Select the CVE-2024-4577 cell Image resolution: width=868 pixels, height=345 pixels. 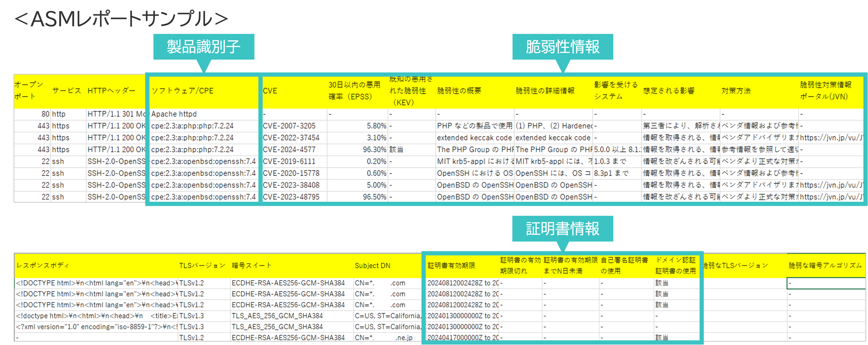pyautogui.click(x=289, y=150)
